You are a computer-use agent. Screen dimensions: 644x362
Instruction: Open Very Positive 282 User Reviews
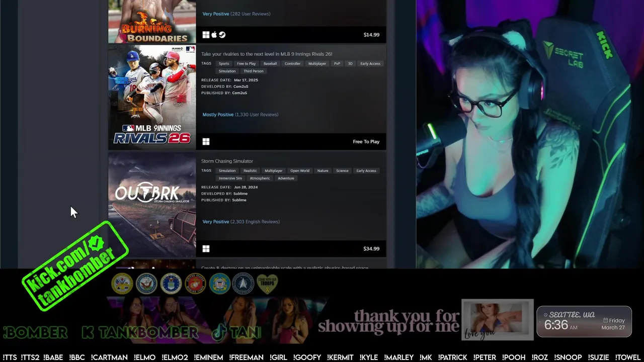(x=236, y=14)
